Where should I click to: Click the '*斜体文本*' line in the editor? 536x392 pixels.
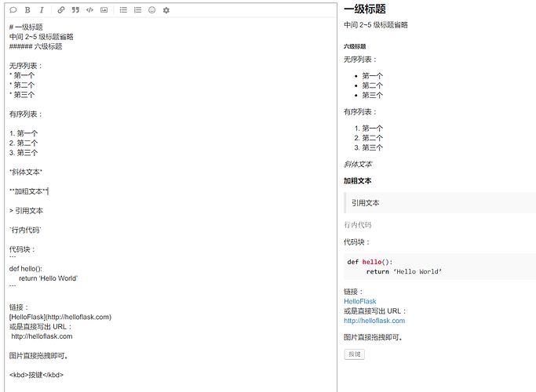(26, 172)
